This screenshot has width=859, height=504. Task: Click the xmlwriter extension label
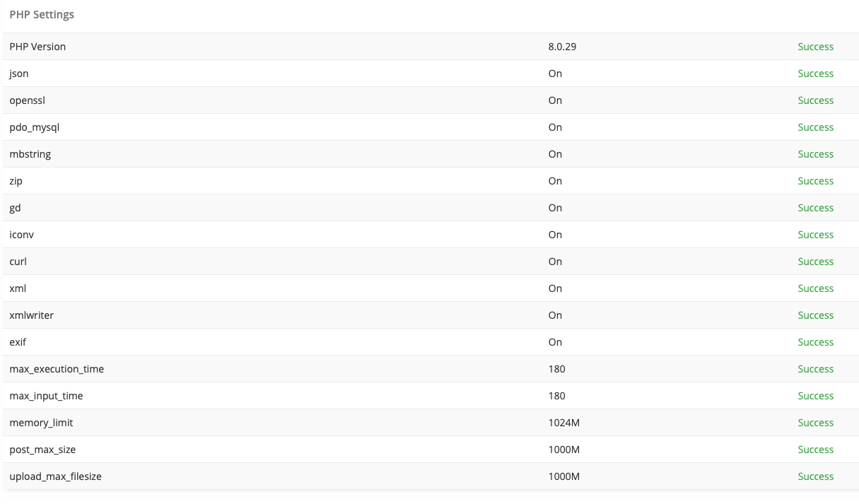point(31,315)
